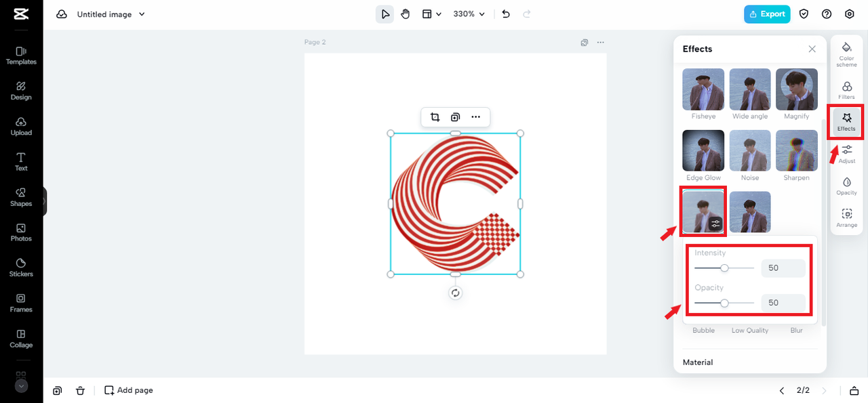Screen dimensions: 868x403
Task: Apply the Noise effect
Action: pos(750,150)
